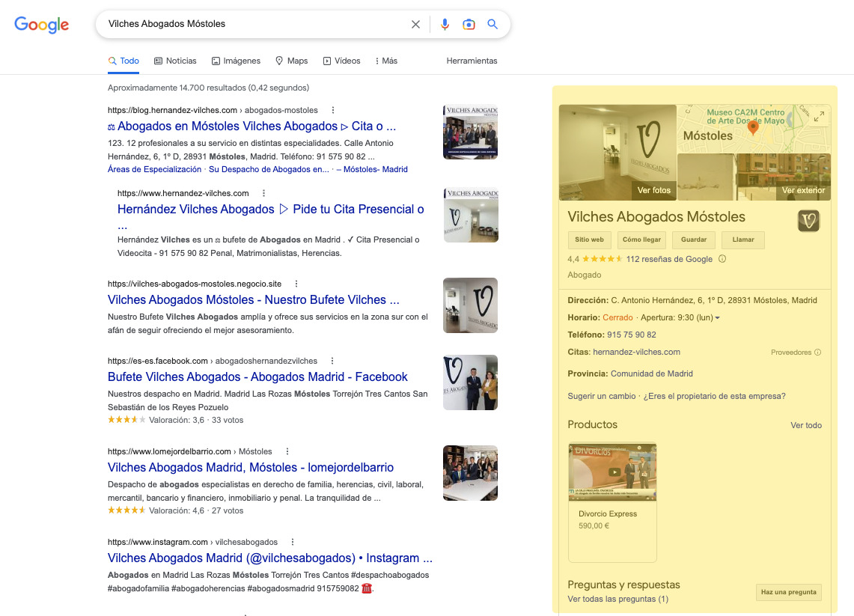Open thumbnail of Facebook result
Viewport: 854px width, 616px height.
click(471, 382)
